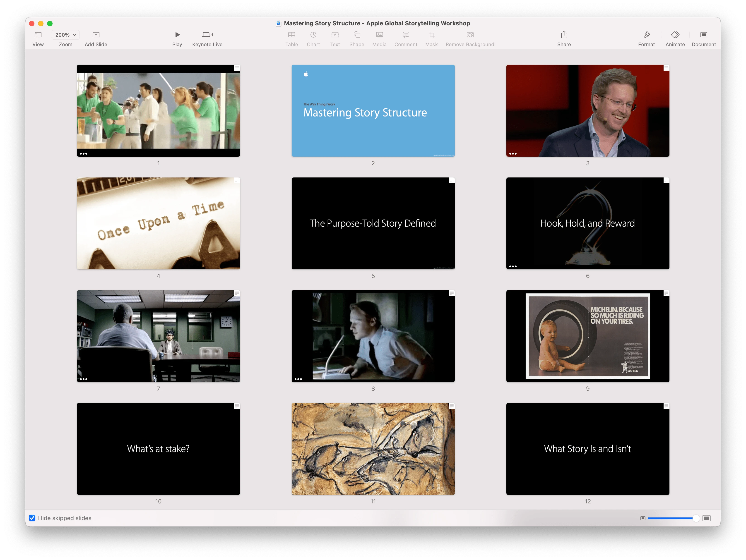
Task: Add a Comment
Action: point(406,35)
